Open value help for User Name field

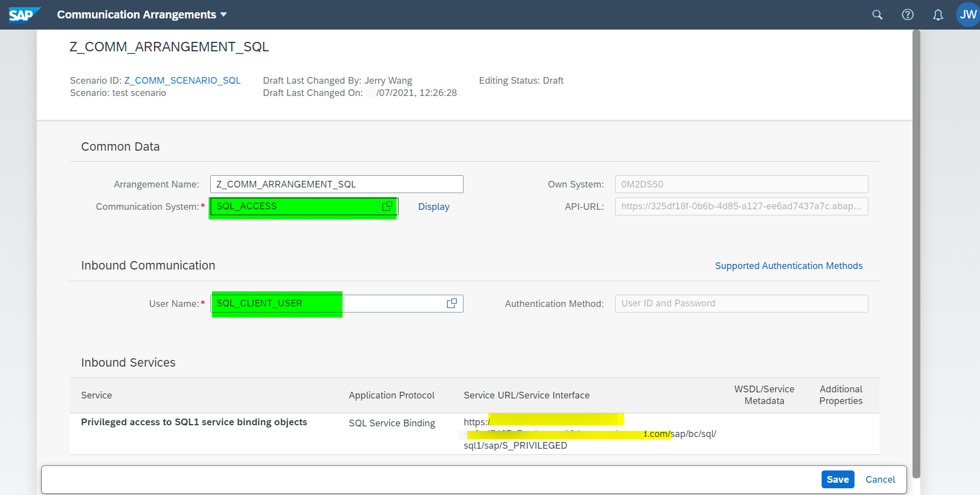(452, 303)
